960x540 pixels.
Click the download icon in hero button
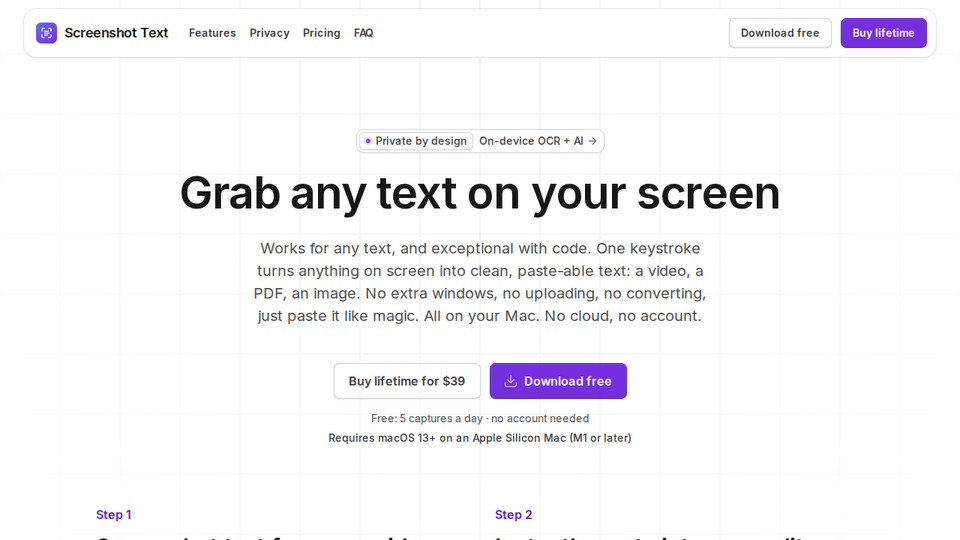point(511,381)
